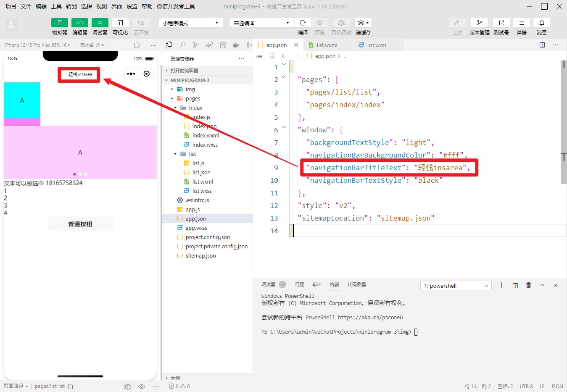Open explorer panel more options (…)
This screenshot has height=392, width=567.
coord(241,59)
